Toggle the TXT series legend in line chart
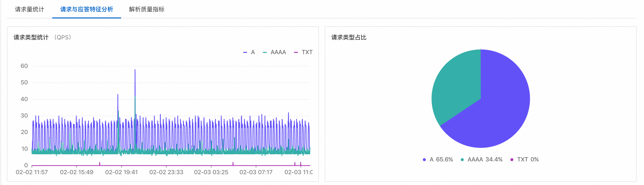The height and width of the screenshot is (185, 644). (x=303, y=52)
